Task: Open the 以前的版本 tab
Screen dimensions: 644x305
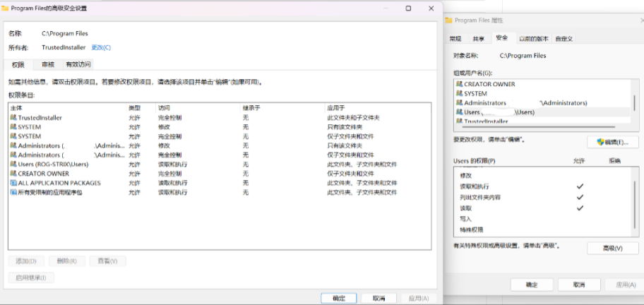Action: [534, 39]
